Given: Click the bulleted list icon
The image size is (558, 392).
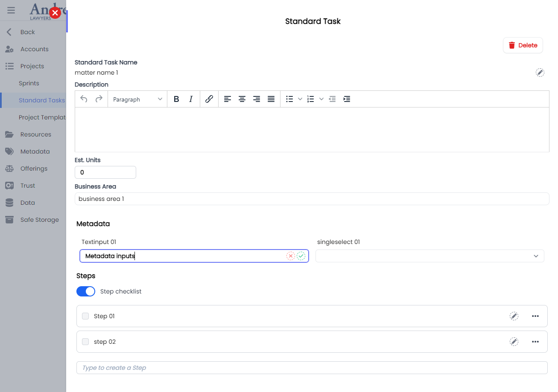Looking at the screenshot, I should tap(289, 99).
